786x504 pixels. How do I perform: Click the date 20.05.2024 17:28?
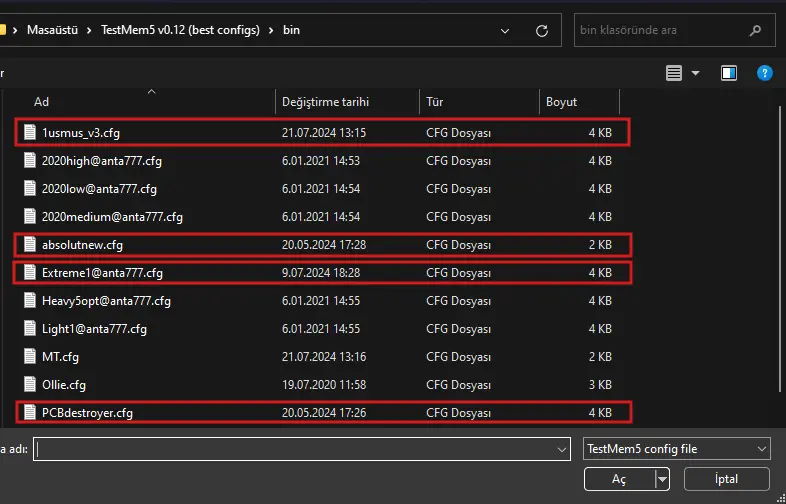324,245
